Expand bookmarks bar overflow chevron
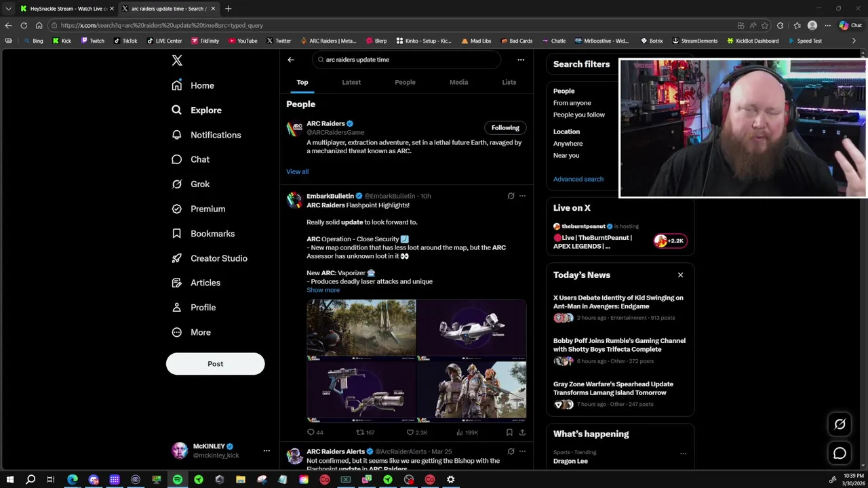Viewport: 868px width, 488px height. tap(853, 41)
